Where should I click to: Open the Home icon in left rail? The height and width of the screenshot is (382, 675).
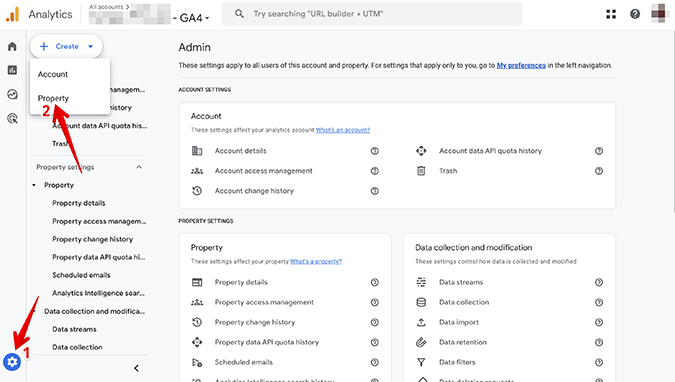(x=12, y=47)
